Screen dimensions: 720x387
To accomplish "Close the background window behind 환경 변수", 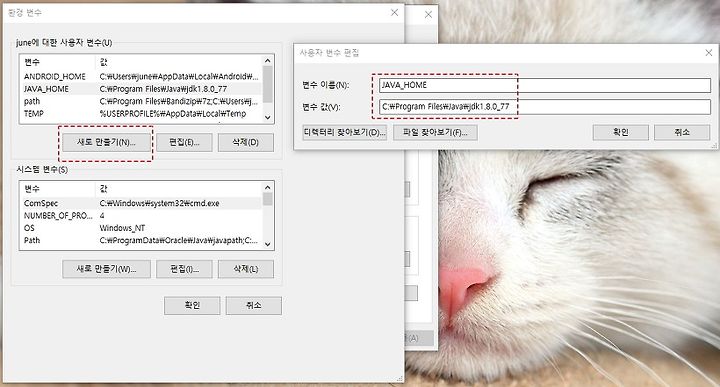I will pos(428,15).
